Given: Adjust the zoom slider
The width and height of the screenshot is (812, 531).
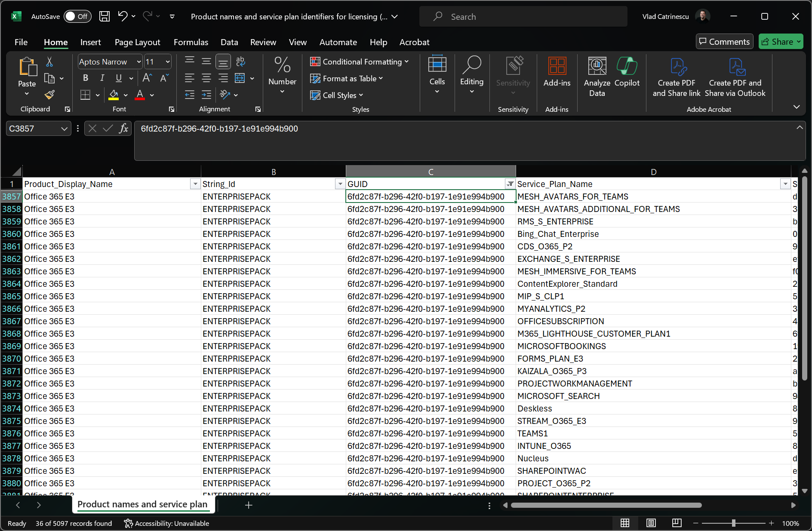Looking at the screenshot, I should click(733, 523).
